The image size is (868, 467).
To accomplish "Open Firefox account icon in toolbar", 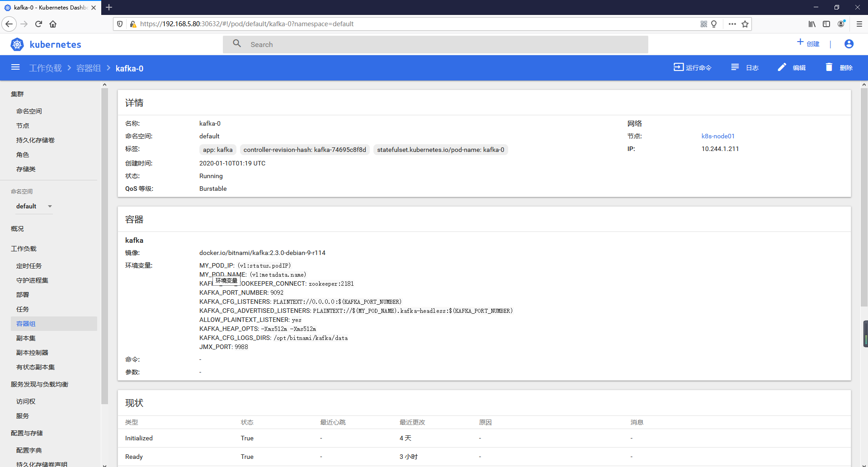I will tap(841, 24).
